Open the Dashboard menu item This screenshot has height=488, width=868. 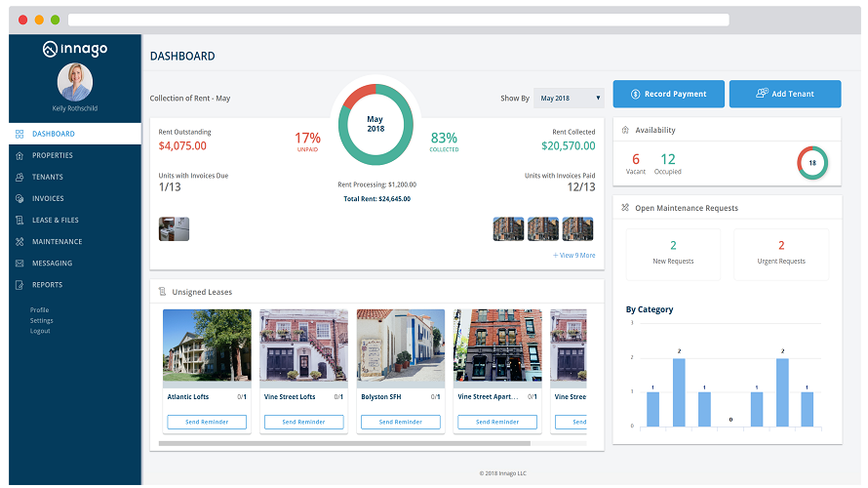click(53, 134)
